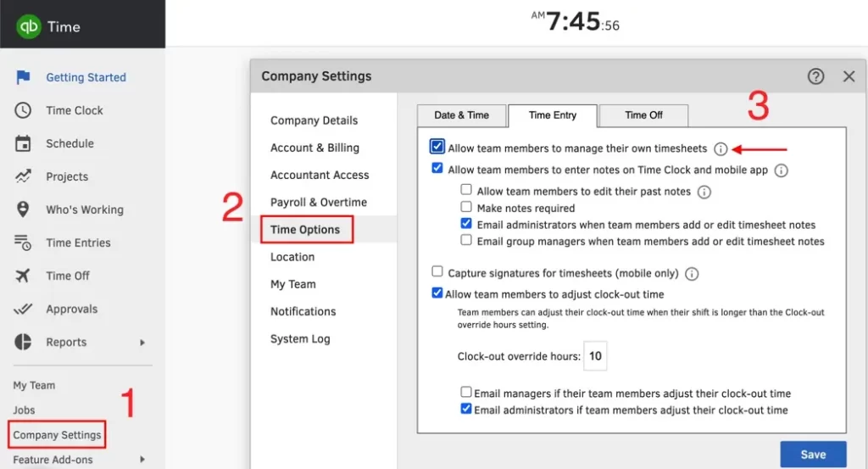The width and height of the screenshot is (868, 469).
Task: Toggle Allow team members to adjust clock-out time
Action: [x=437, y=293]
